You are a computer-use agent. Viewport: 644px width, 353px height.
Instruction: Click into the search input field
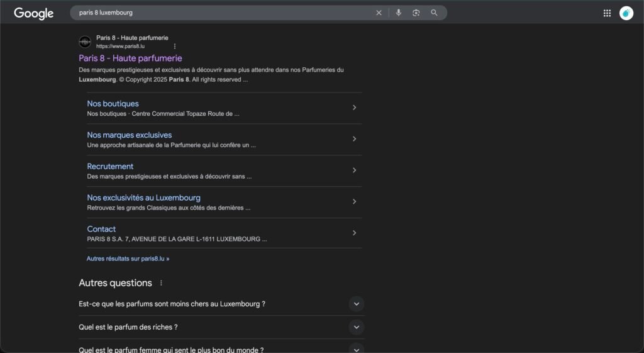tap(220, 13)
